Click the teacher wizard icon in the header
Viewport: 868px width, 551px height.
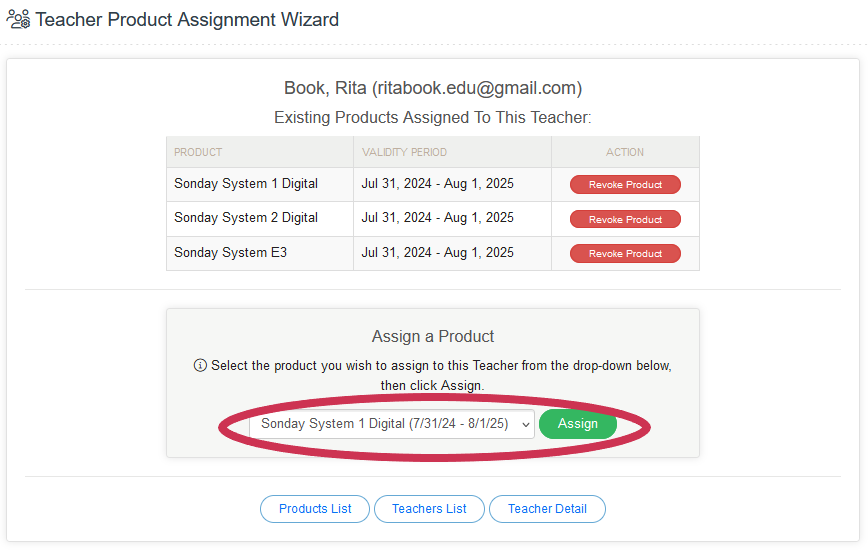tap(18, 19)
